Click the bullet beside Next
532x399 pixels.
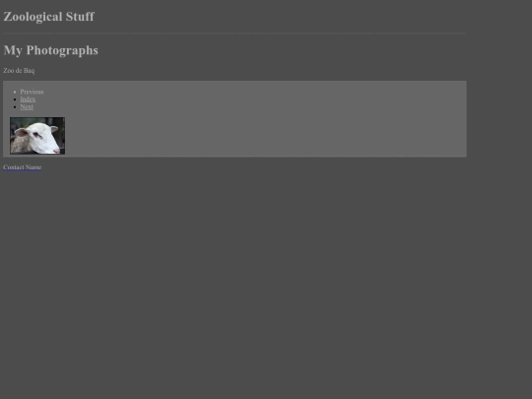point(15,106)
